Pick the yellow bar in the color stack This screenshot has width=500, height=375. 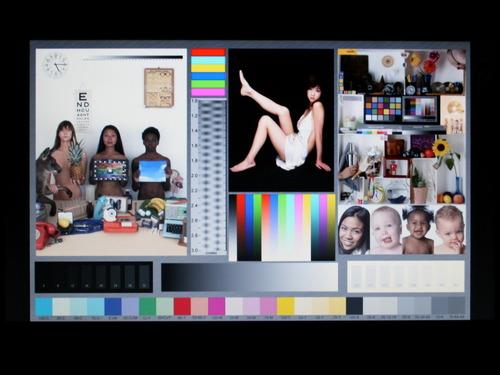[x=208, y=68]
